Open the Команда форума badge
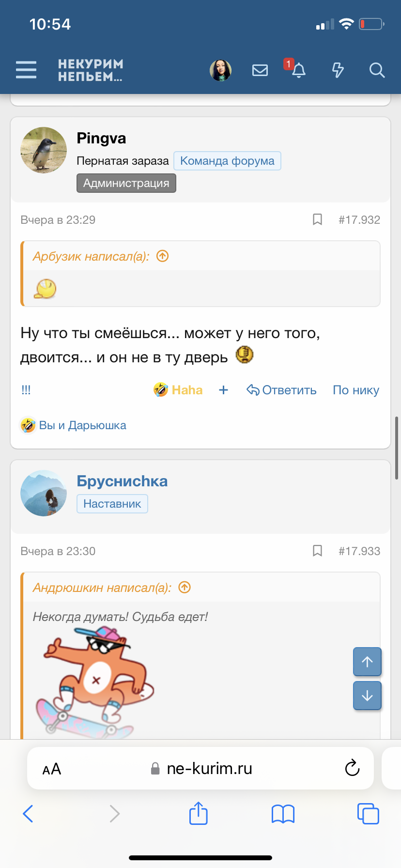Viewport: 401px width, 868px height. [x=227, y=160]
